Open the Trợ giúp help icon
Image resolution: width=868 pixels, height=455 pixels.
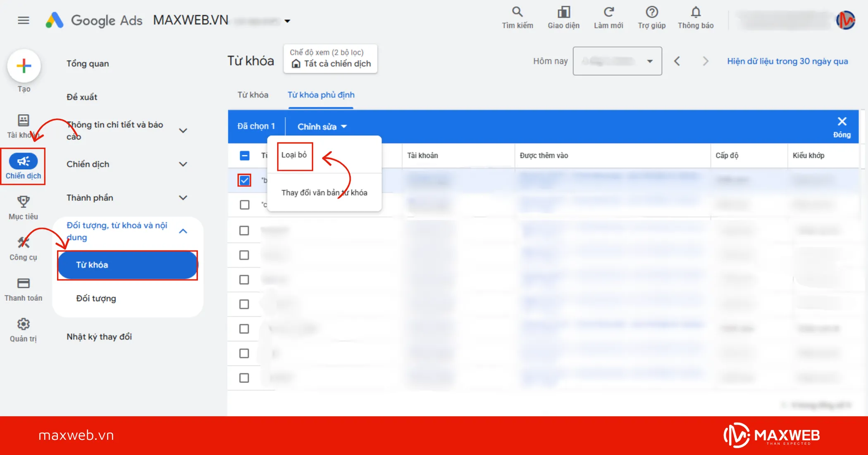(x=651, y=12)
